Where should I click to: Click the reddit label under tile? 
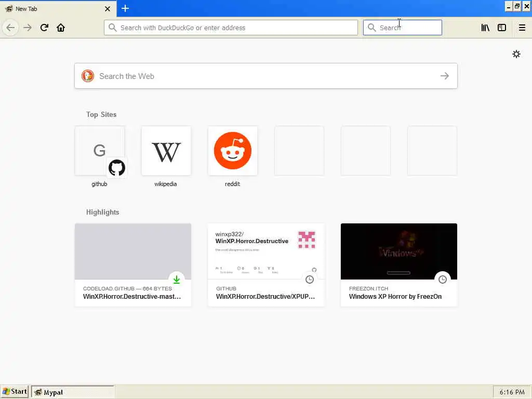[x=232, y=184]
